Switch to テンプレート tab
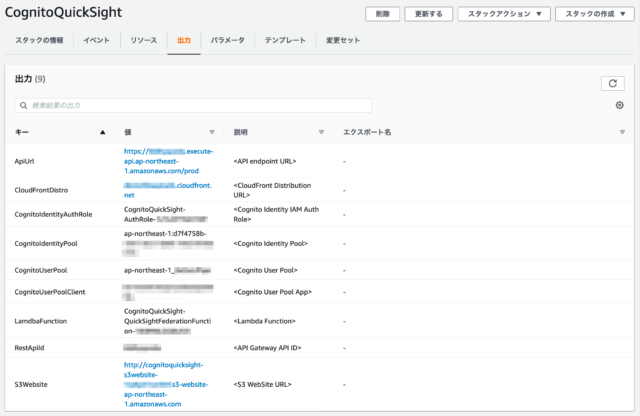 [285, 40]
